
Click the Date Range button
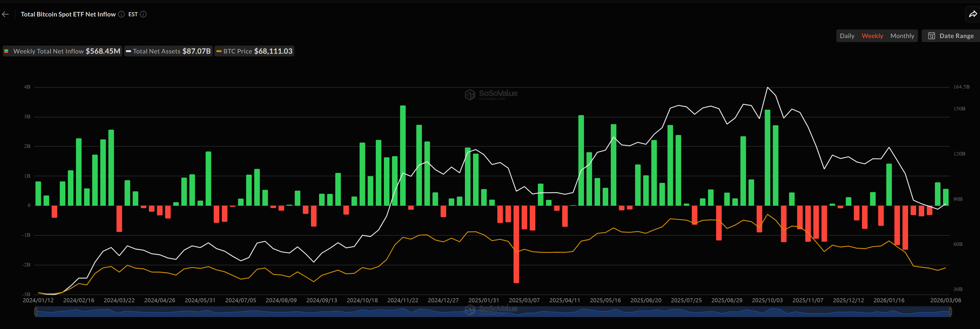tap(950, 35)
